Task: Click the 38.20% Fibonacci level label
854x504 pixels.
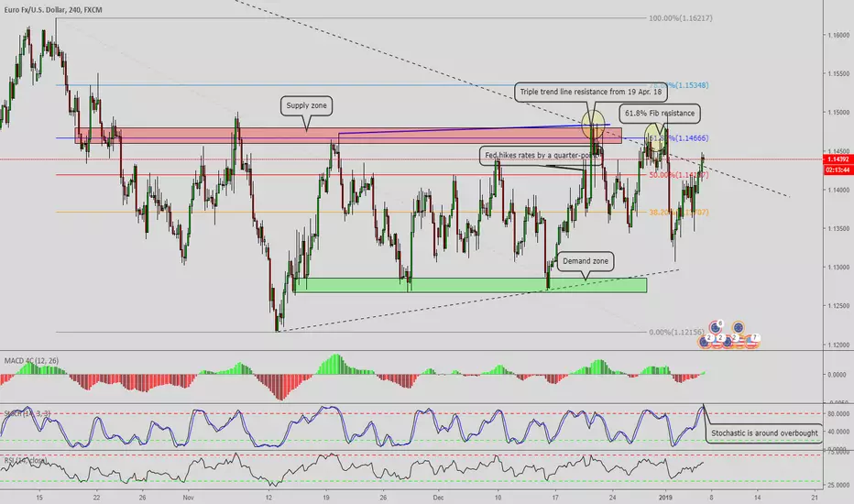Action: (x=679, y=213)
